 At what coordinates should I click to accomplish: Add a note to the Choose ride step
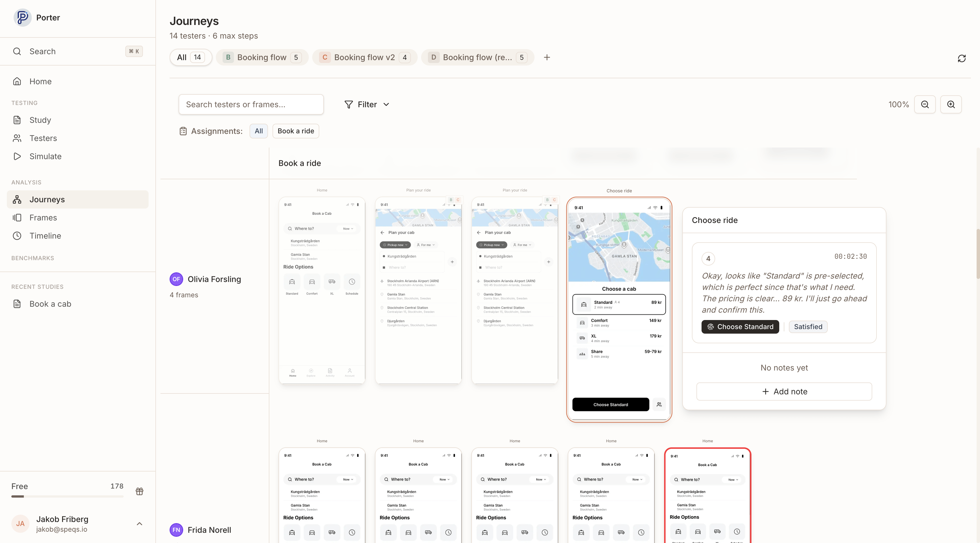(x=784, y=391)
